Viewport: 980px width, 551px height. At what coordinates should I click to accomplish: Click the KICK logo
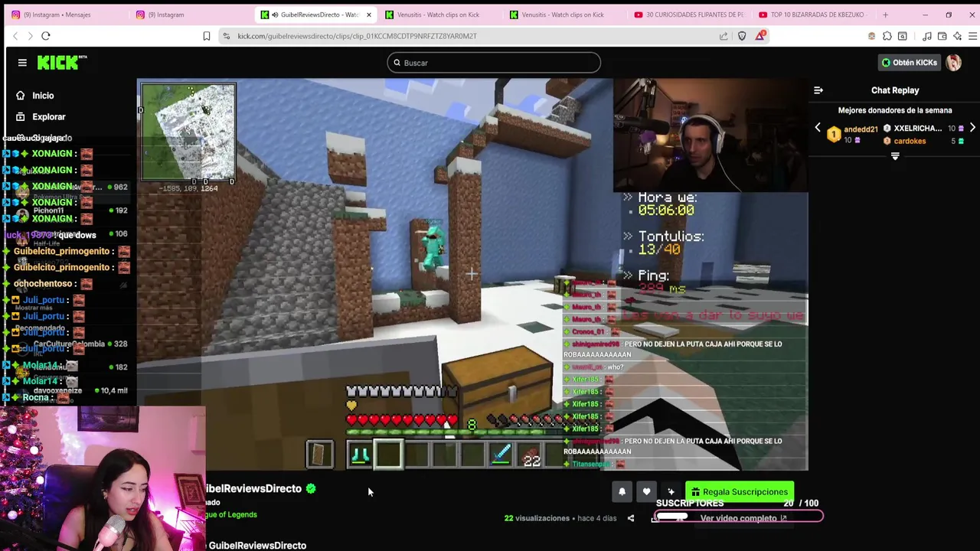pyautogui.click(x=62, y=63)
